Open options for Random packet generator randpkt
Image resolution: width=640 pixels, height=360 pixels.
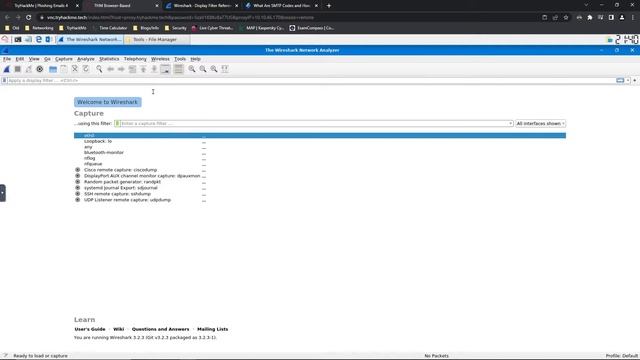pyautogui.click(x=78, y=182)
